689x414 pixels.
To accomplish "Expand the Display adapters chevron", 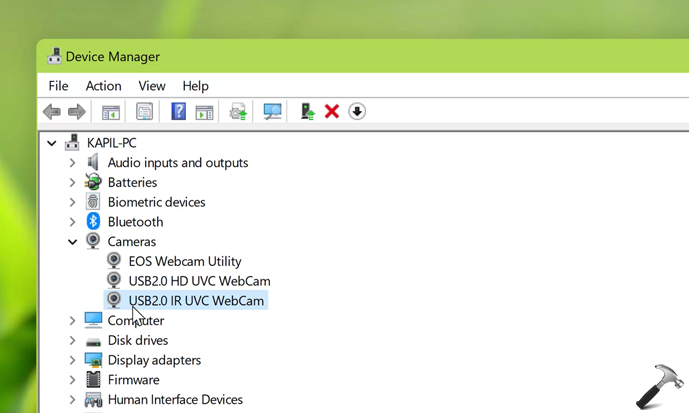I will coord(73,360).
